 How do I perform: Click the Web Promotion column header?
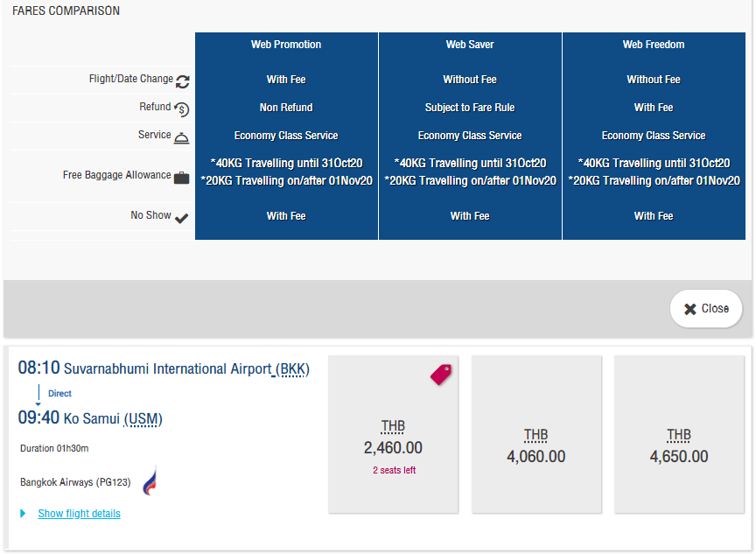[x=286, y=45]
